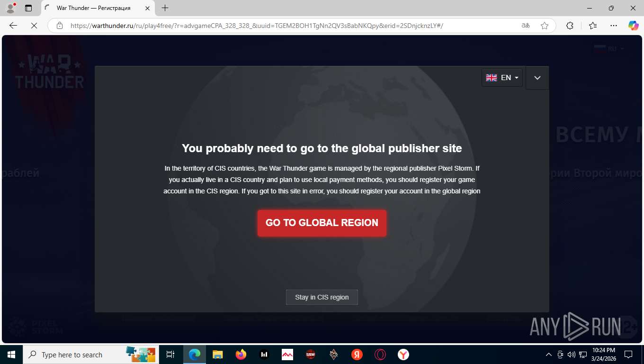This screenshot has width=644, height=364.
Task: Open browser extensions menu
Action: pos(570,26)
